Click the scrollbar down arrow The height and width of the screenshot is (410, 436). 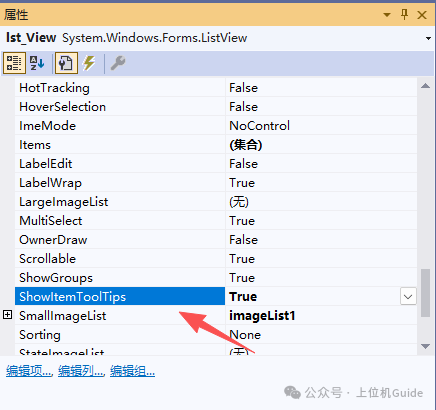coord(425,346)
